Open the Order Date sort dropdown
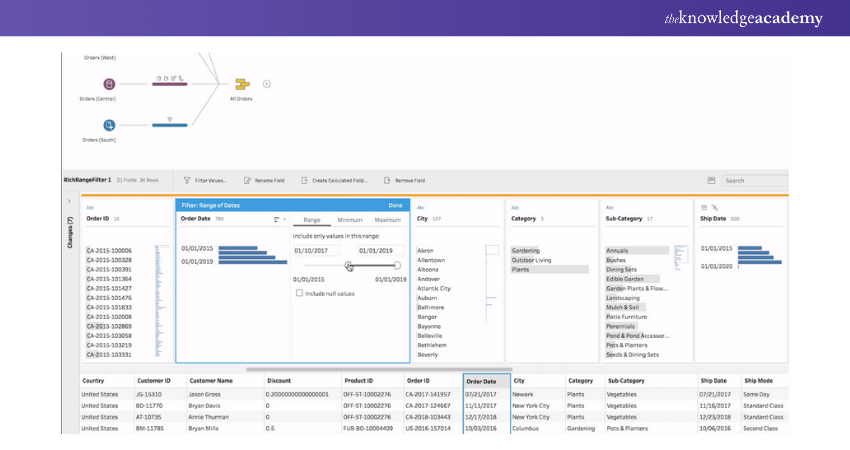 (x=279, y=218)
